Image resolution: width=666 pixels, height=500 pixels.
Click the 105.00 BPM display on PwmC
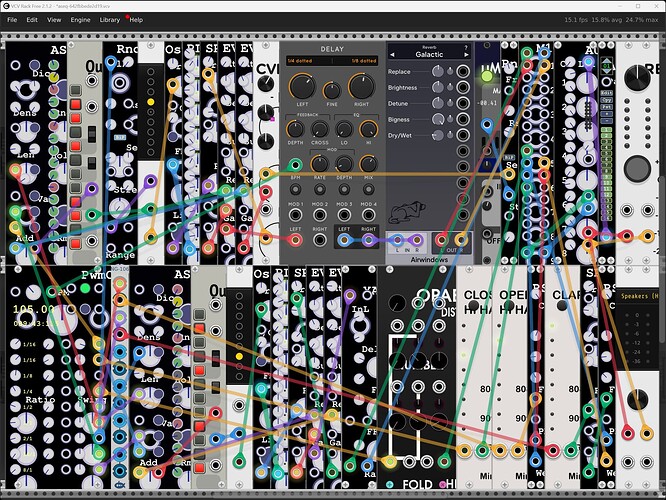(33, 309)
